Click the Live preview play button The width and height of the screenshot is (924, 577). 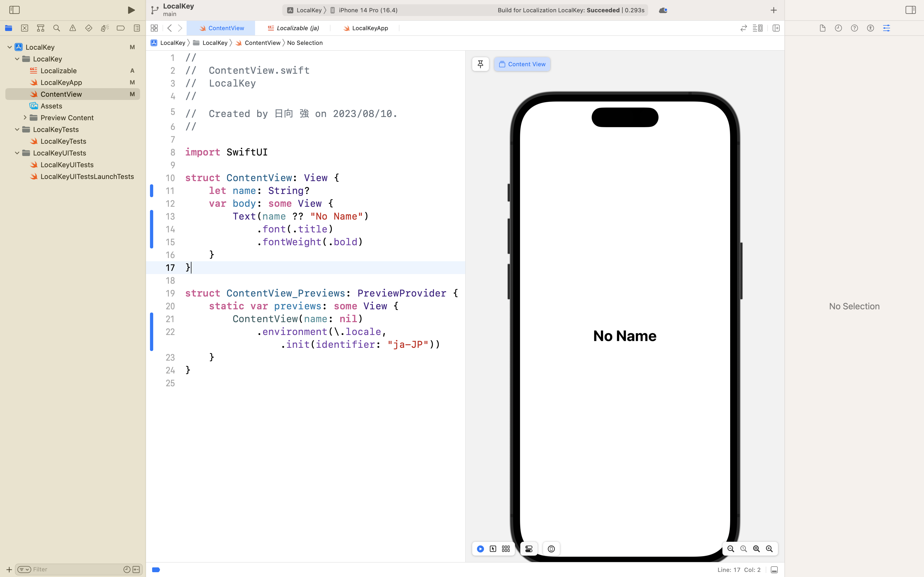coord(480,549)
